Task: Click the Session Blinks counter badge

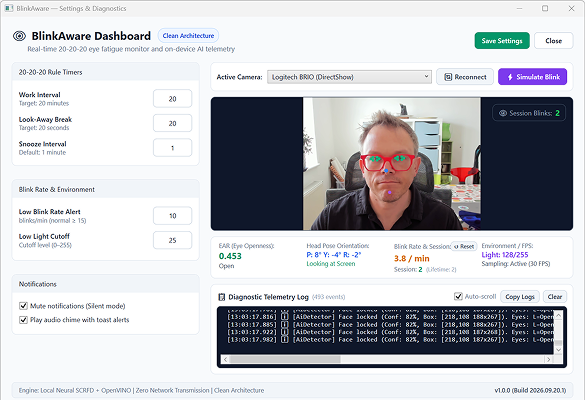Action: (x=529, y=113)
